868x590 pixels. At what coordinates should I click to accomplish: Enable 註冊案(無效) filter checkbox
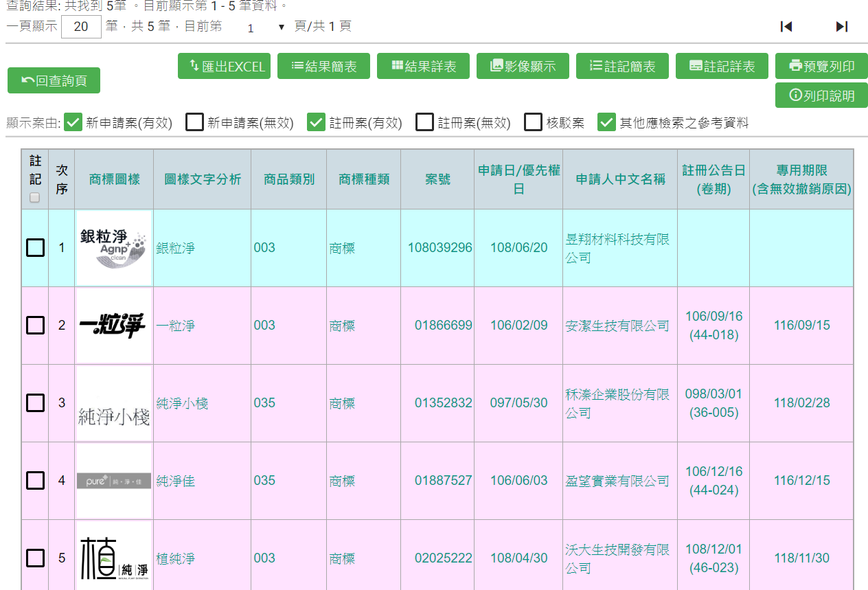(425, 122)
